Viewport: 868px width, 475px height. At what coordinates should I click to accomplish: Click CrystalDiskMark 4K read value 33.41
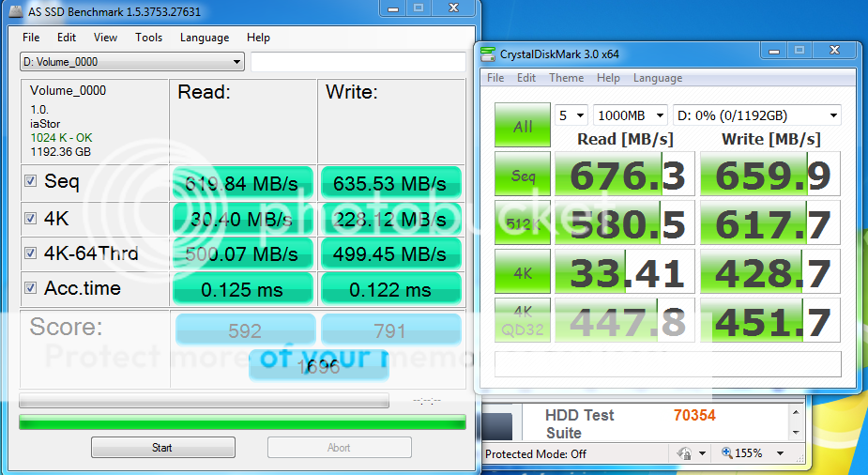coord(625,271)
